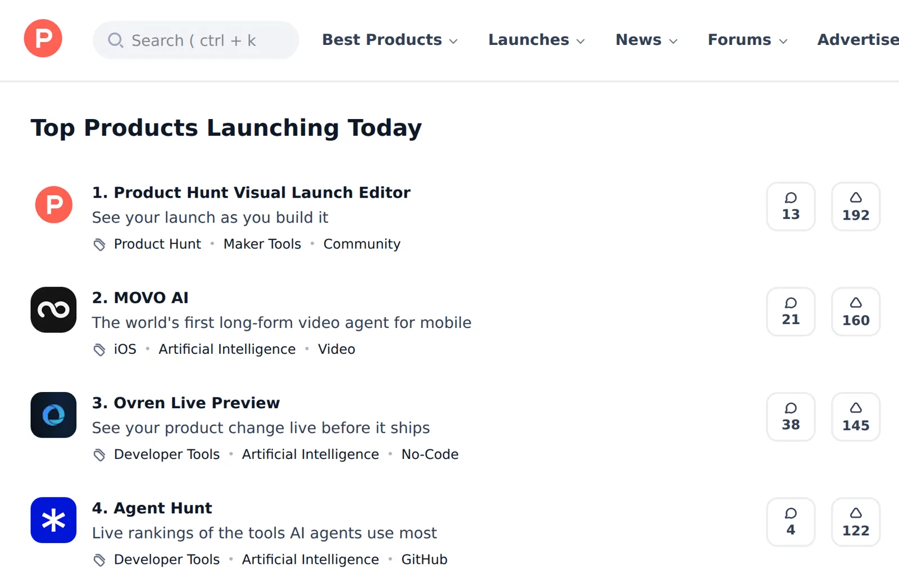
Task: Upvote Ovren Live Preview (145)
Action: tap(856, 417)
